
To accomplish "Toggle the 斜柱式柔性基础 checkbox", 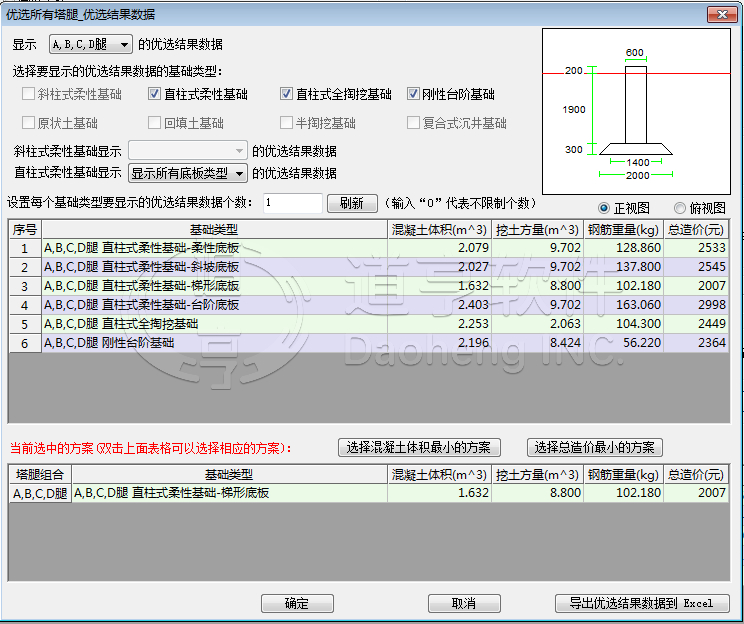I will click(x=28, y=93).
